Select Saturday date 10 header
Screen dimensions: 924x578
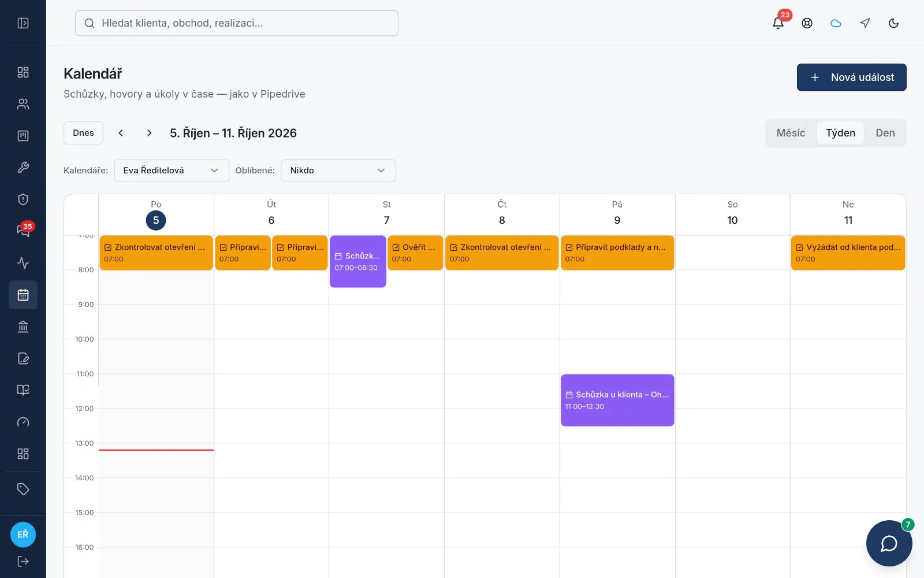click(x=732, y=220)
